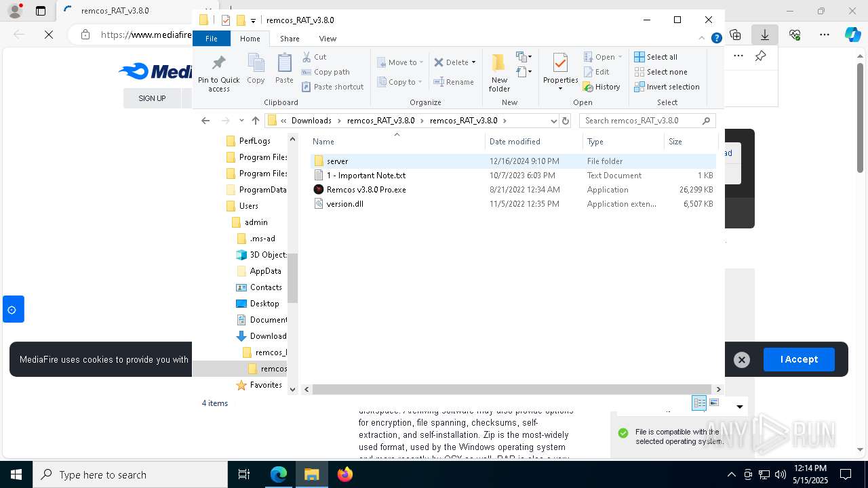Select AppData in navigation tree
This screenshot has height=488, width=868.
pyautogui.click(x=265, y=271)
